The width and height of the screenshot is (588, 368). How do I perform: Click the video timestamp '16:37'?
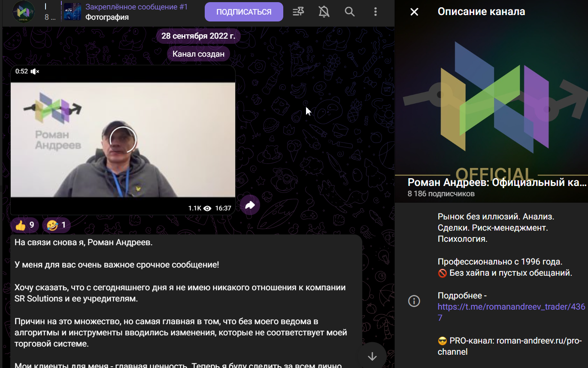[x=223, y=208]
